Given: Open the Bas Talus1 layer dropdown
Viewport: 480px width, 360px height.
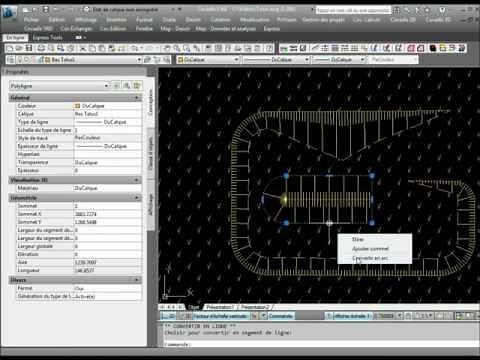Looking at the screenshot, I should pos(139,60).
